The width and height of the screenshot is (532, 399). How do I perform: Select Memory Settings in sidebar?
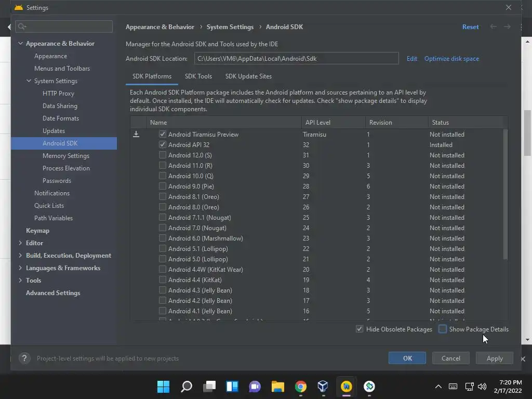(x=66, y=156)
